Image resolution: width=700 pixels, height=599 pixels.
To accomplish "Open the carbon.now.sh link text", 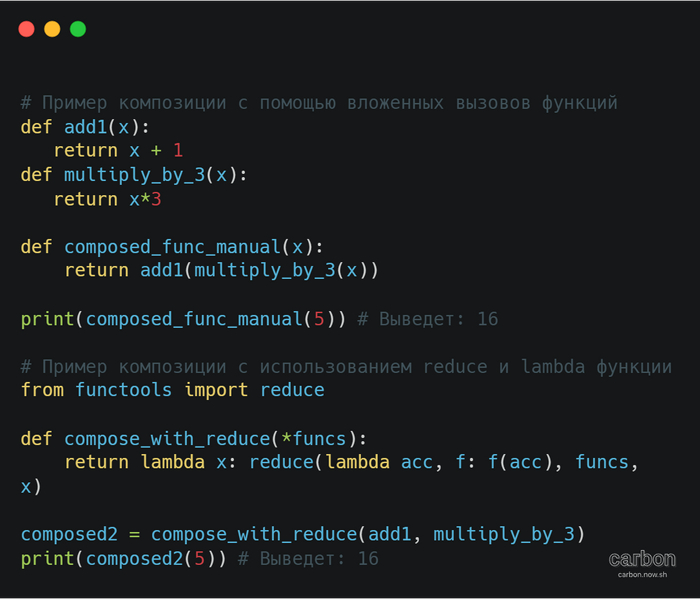I will pyautogui.click(x=642, y=574).
